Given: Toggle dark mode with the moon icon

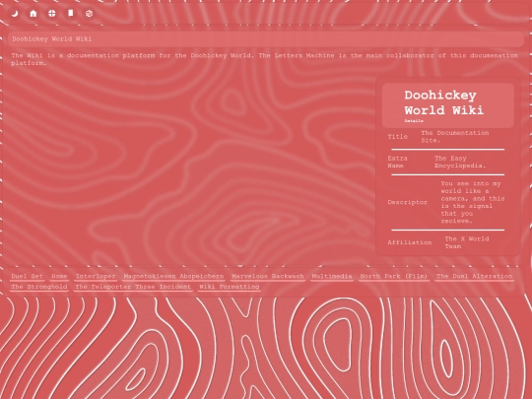Looking at the screenshot, I should (x=15, y=14).
